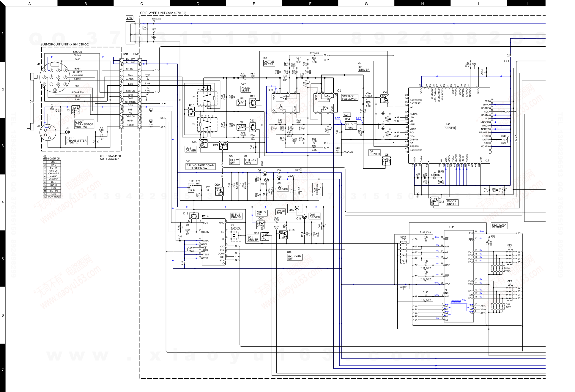Click the X3 6.29MHz crystal label
This screenshot has width=575, height=392.
pos(235,227)
